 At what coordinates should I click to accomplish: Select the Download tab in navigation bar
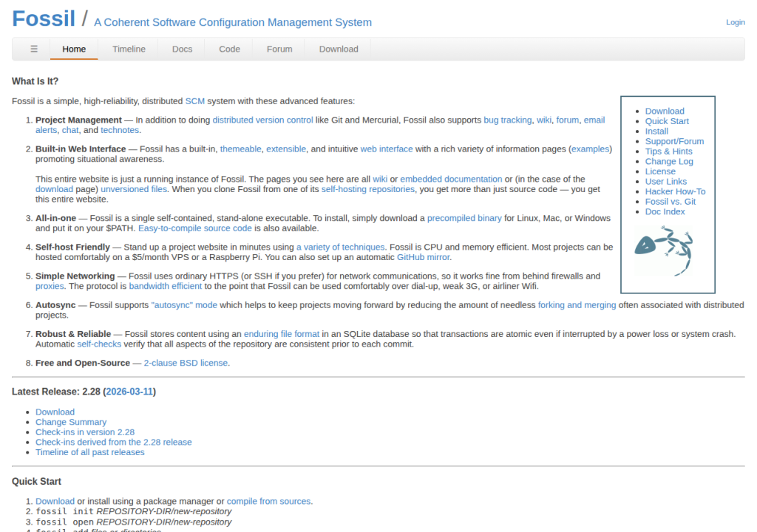339,49
